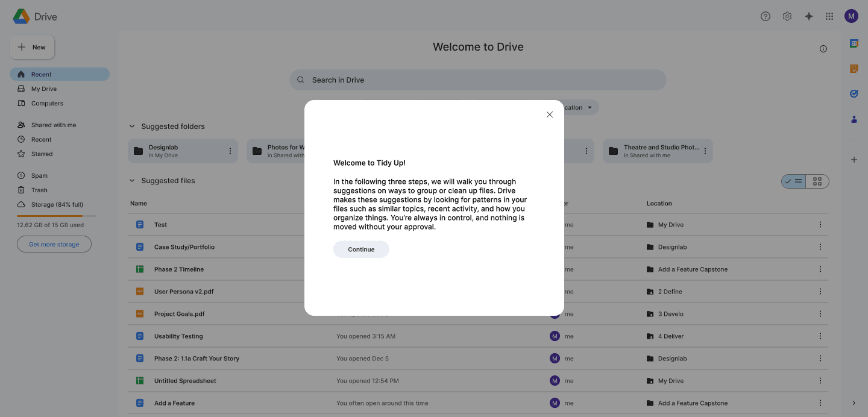Open Contacts side panel icon
The image size is (868, 417).
point(854,119)
